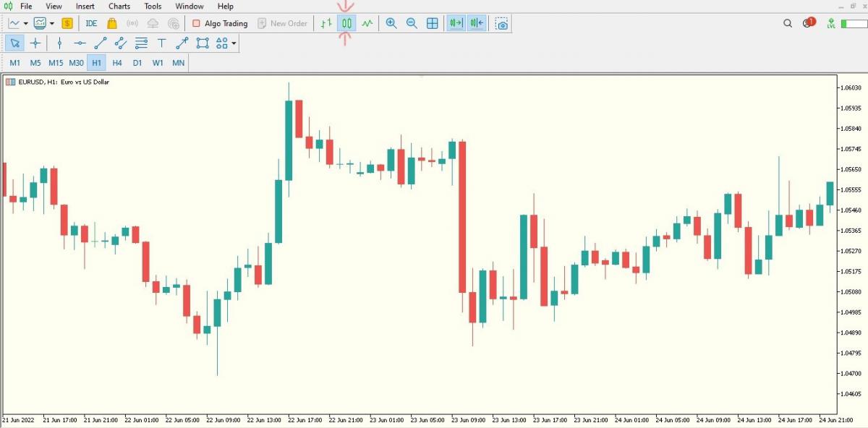Open the templates dropdown arrow in toolbar
This screenshot has width=868, height=428.
[52, 23]
